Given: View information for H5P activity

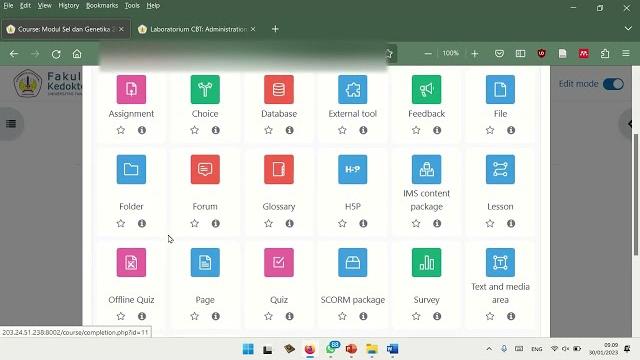Looking at the screenshot, I should coord(363,223).
